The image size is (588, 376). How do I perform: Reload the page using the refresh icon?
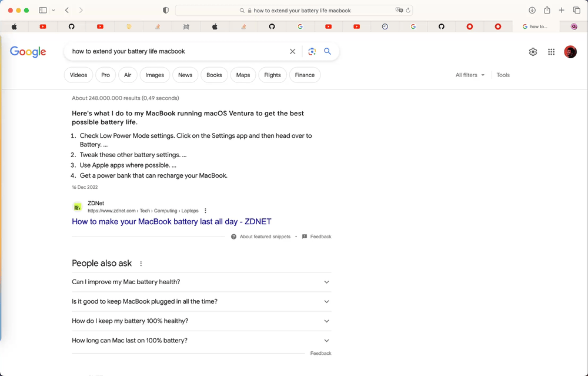pyautogui.click(x=408, y=10)
